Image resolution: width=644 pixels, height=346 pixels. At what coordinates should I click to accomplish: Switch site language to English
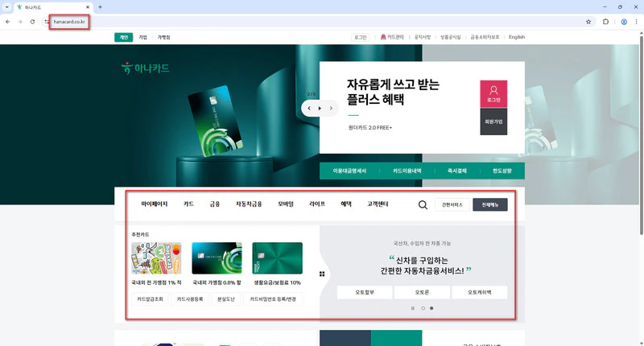tap(517, 37)
